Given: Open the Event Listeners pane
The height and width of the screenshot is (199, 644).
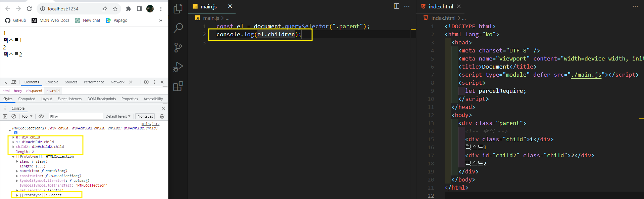Looking at the screenshot, I should pyautogui.click(x=70, y=99).
